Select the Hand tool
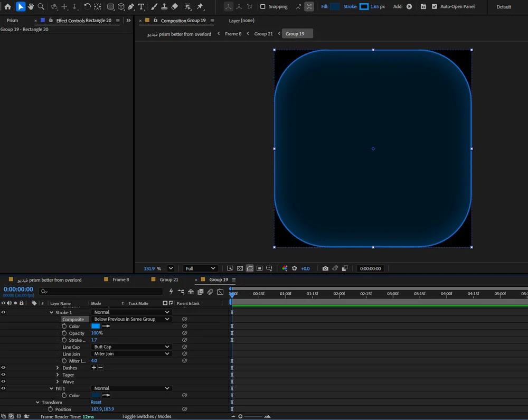 pos(31,6)
